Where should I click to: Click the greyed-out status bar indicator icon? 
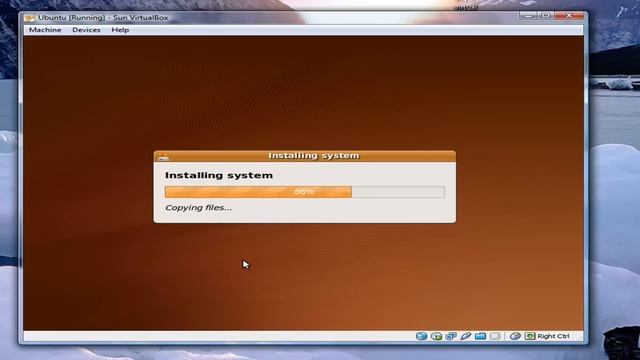pyautogui.click(x=495, y=336)
